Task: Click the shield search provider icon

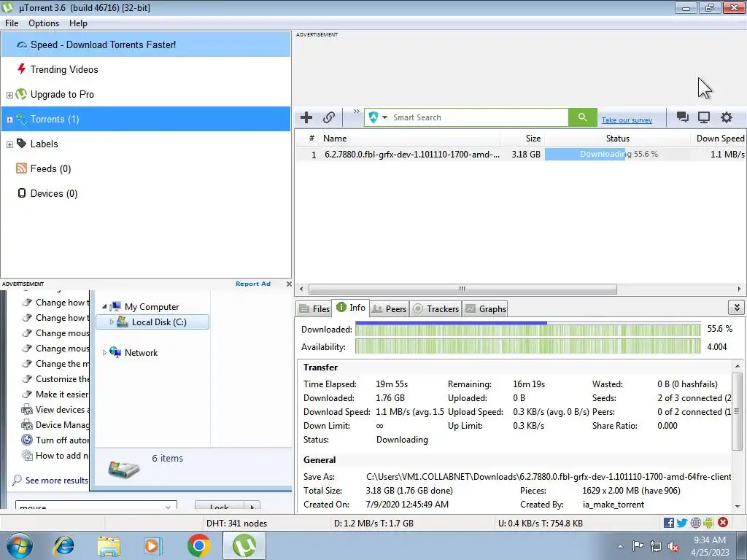Action: pos(373,117)
